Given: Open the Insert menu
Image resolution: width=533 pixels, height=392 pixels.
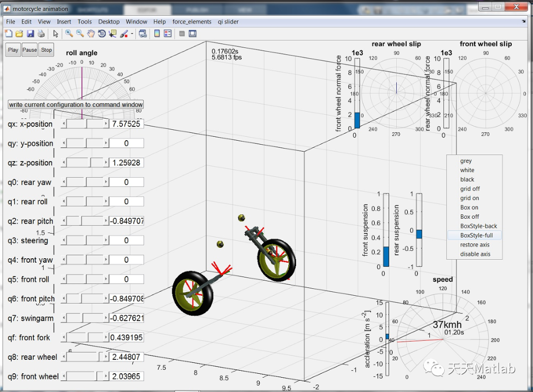Looking at the screenshot, I should (64, 22).
